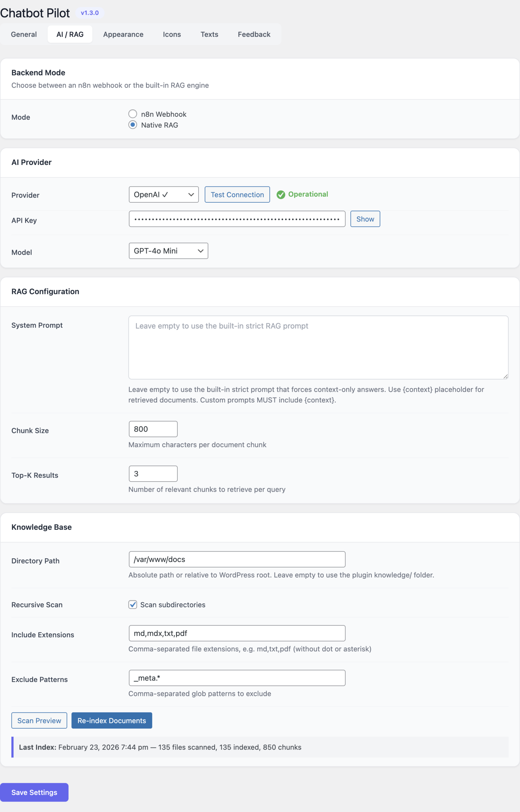520x812 pixels.
Task: Switch to the Appearance tab
Action: (x=123, y=34)
